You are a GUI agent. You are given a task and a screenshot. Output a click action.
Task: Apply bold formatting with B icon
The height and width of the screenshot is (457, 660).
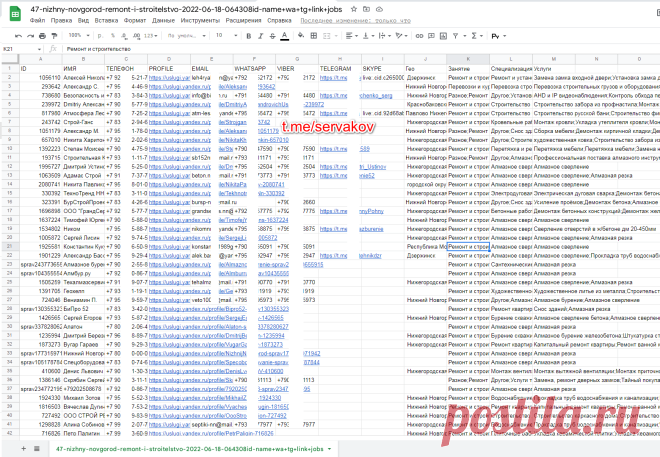(x=249, y=36)
